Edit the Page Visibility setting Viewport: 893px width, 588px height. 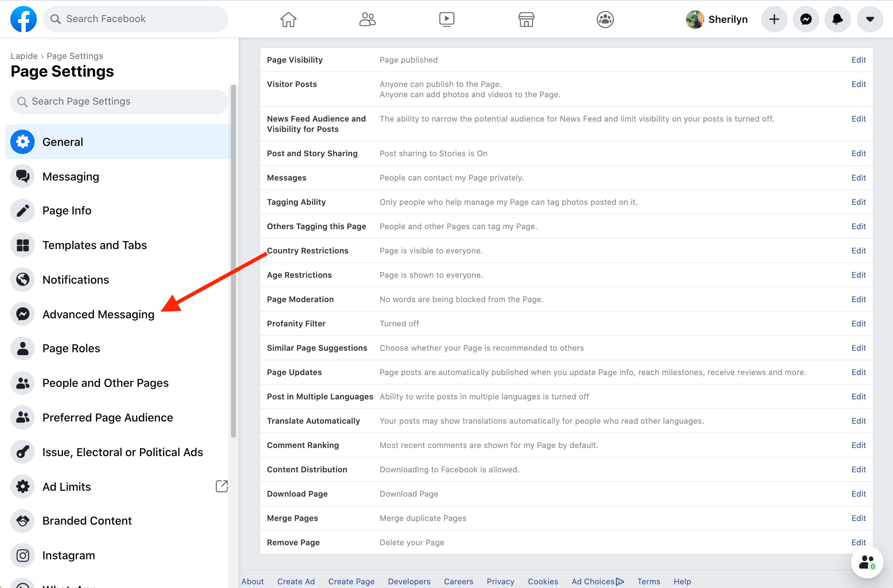(858, 60)
